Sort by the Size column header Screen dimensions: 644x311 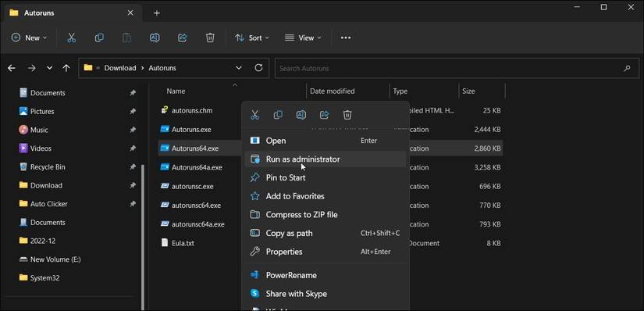pyautogui.click(x=468, y=91)
